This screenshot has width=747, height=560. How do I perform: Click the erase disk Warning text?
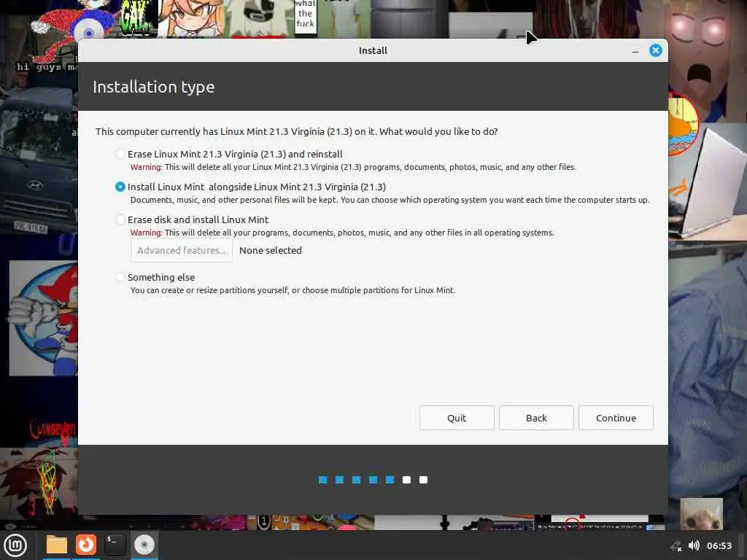pyautogui.click(x=342, y=233)
